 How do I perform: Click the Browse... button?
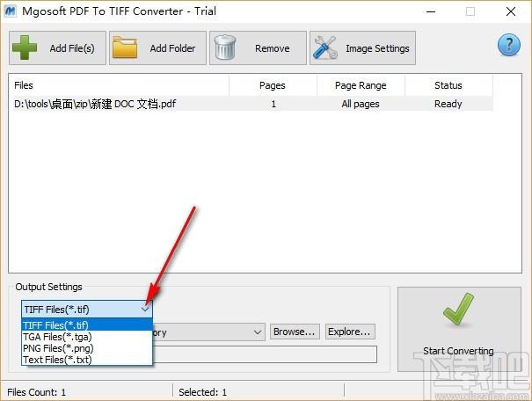point(295,332)
